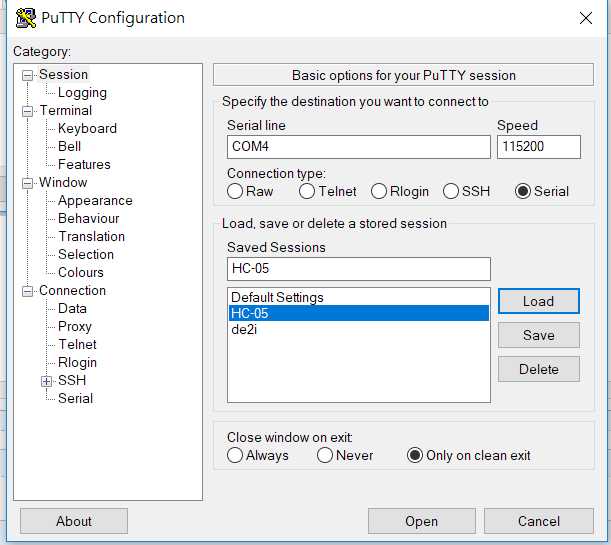
Task: Open the Colours category
Action: click(x=81, y=272)
